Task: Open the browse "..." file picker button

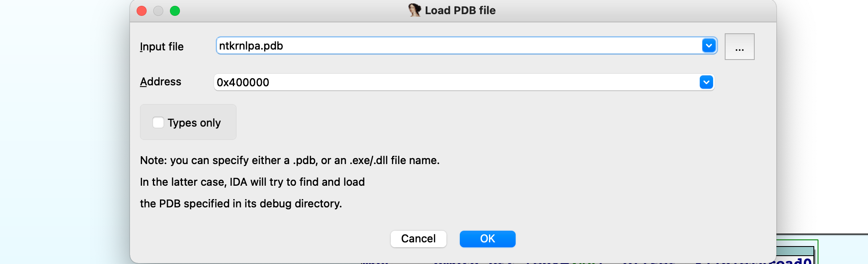Action: coord(739,47)
